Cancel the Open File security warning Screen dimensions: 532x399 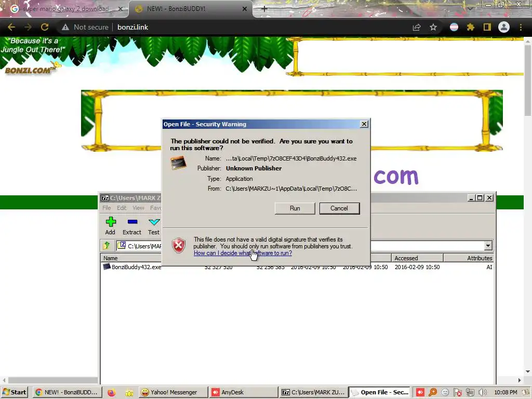click(339, 208)
